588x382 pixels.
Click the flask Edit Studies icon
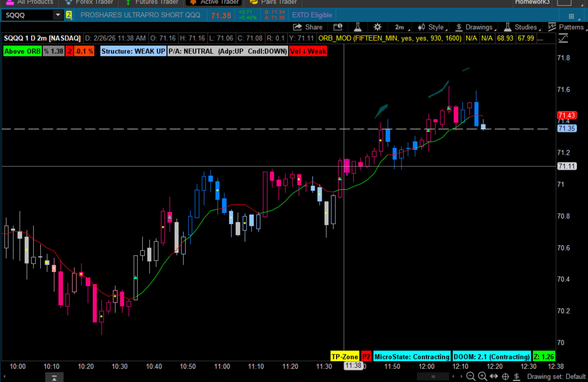point(357,27)
